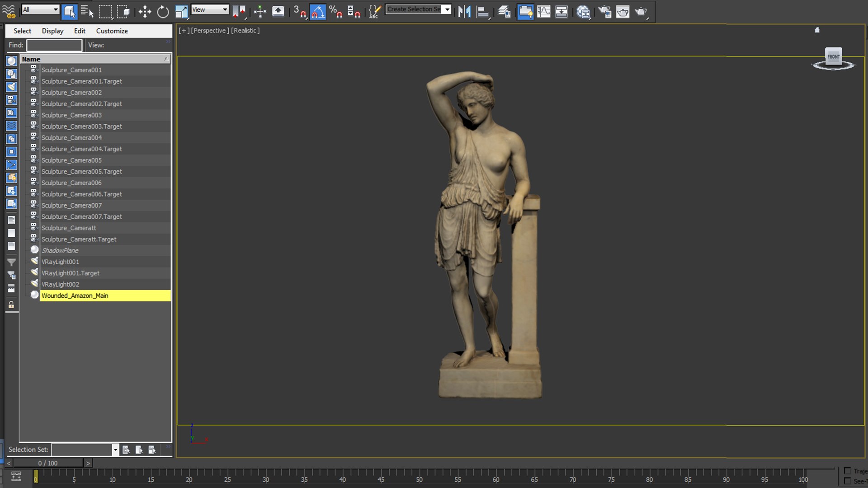Viewport: 868px width, 488px height.
Task: Click the Find input field
Action: [x=54, y=45]
